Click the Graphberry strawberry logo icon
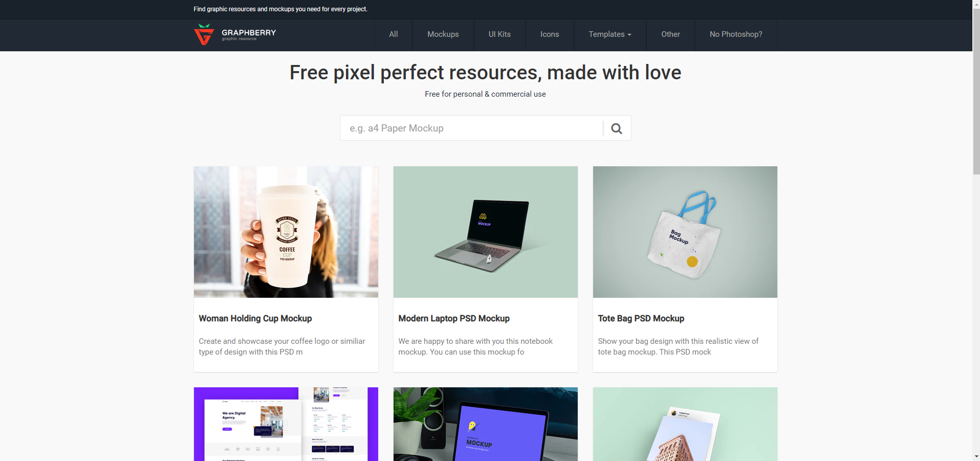 pos(204,34)
